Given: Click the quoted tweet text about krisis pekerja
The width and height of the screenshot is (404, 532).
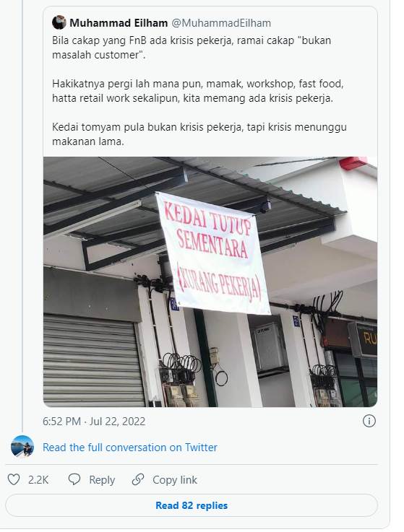Looking at the screenshot, I should (x=192, y=48).
